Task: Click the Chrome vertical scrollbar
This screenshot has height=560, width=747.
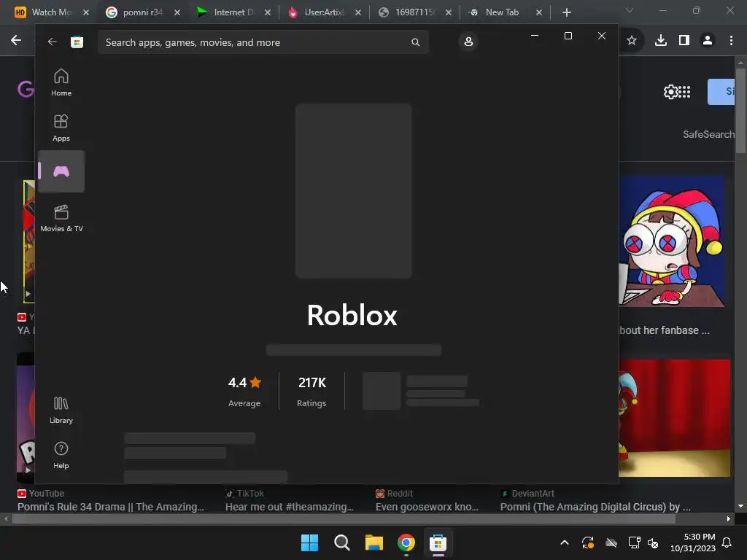Action: point(740,111)
